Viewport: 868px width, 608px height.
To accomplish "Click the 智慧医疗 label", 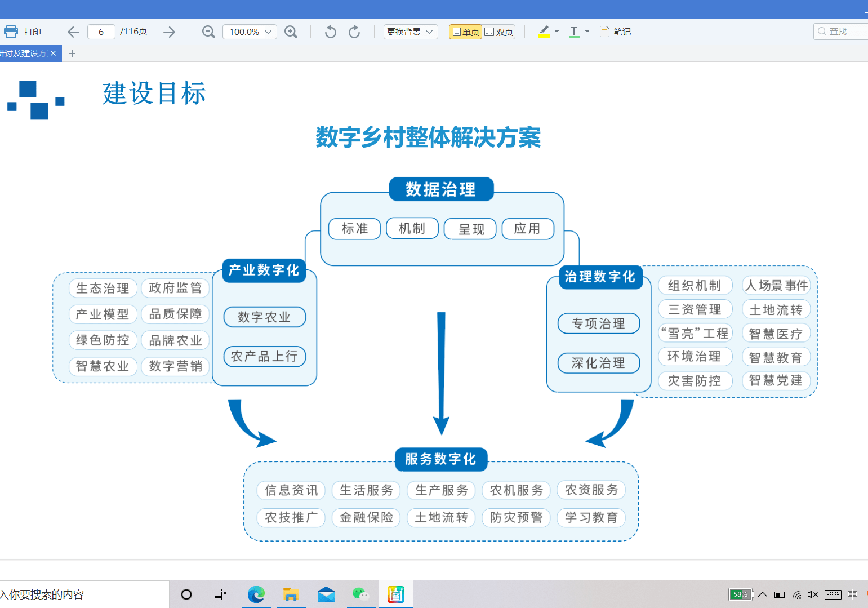I will pos(776,334).
